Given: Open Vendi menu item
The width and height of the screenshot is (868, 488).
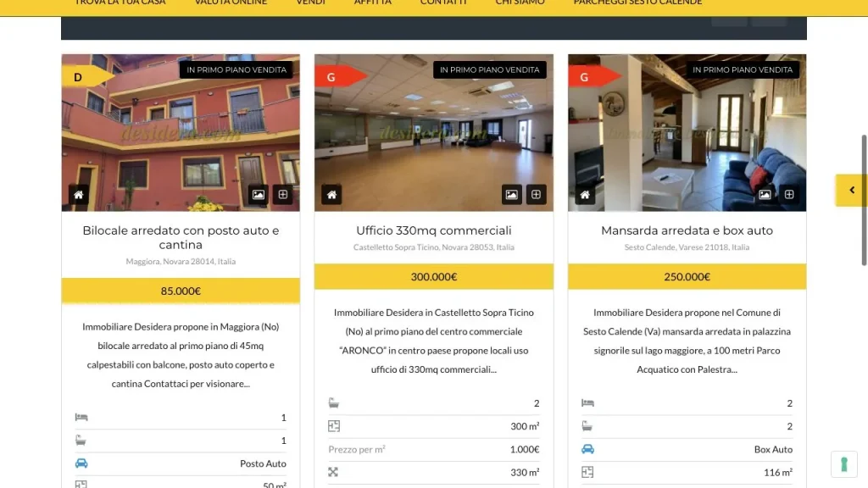Looking at the screenshot, I should pos(310,3).
